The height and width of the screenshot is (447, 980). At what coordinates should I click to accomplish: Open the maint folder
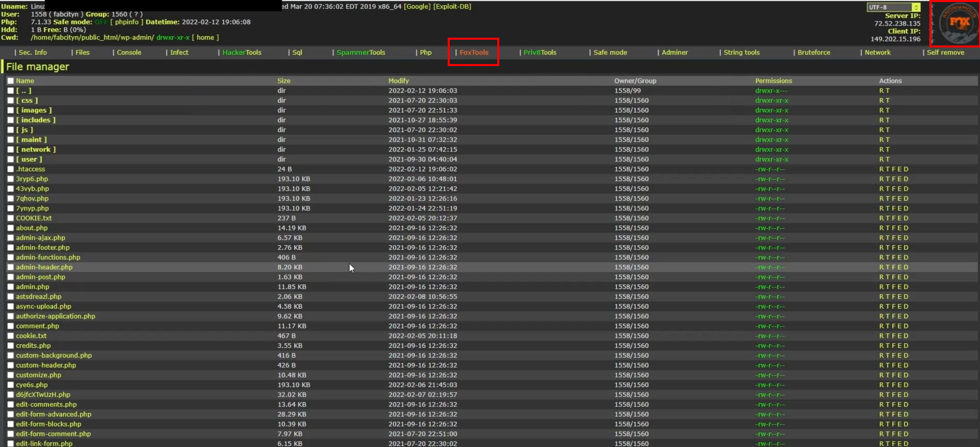coord(31,139)
